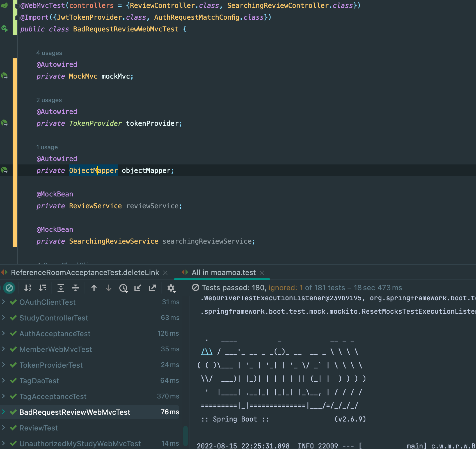Select AuthAcceptanceTest in test tree
The image size is (476, 449).
click(x=55, y=334)
